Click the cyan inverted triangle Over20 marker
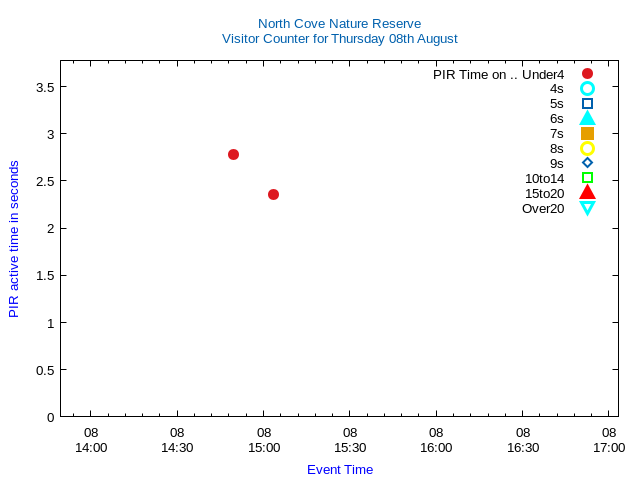 pos(587,208)
